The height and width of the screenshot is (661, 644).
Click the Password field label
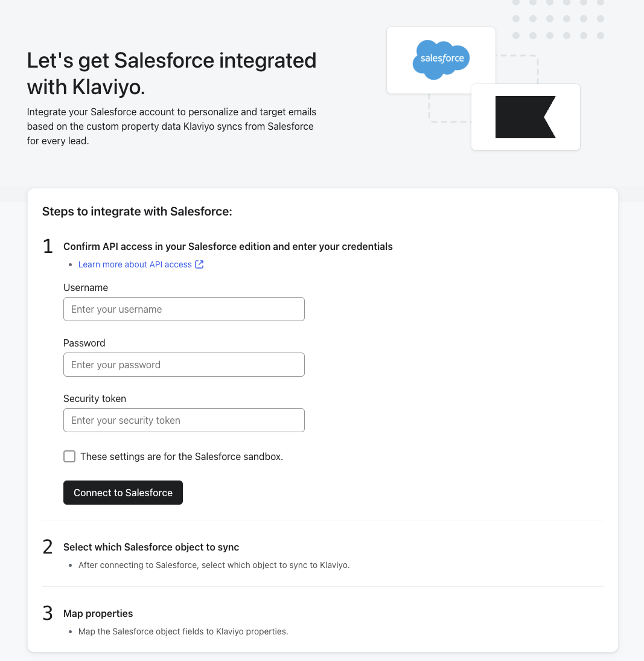[84, 343]
